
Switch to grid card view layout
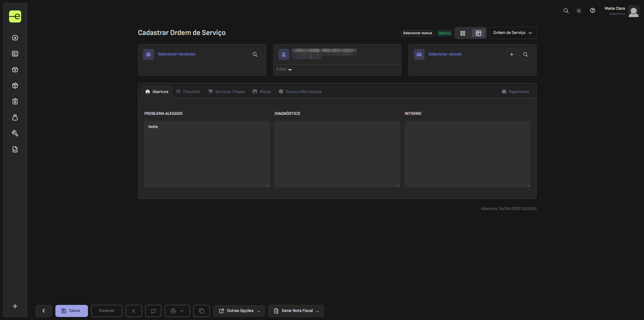tap(463, 33)
